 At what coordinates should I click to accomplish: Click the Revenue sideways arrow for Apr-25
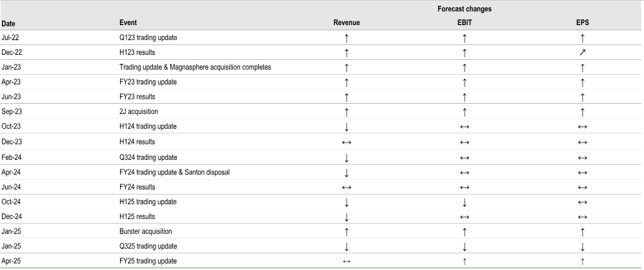point(347,262)
